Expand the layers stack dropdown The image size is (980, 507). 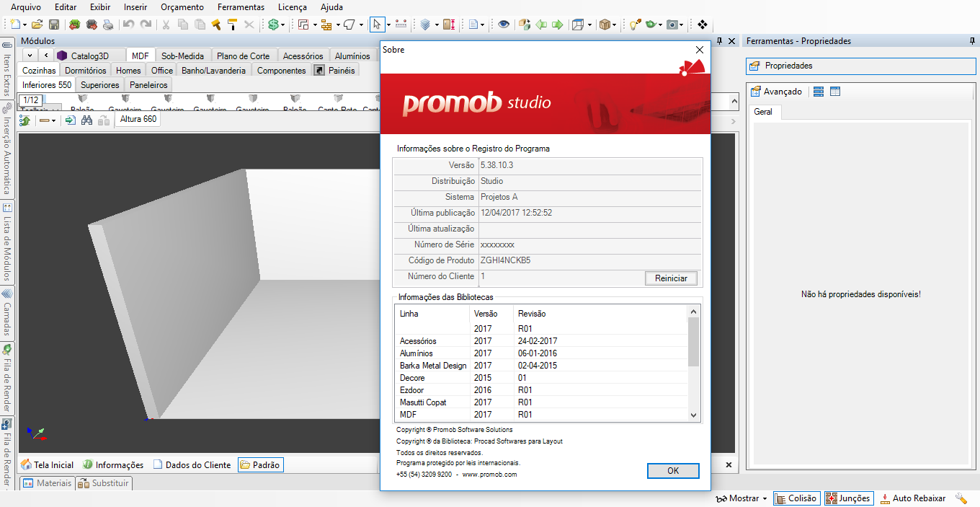coord(437,25)
